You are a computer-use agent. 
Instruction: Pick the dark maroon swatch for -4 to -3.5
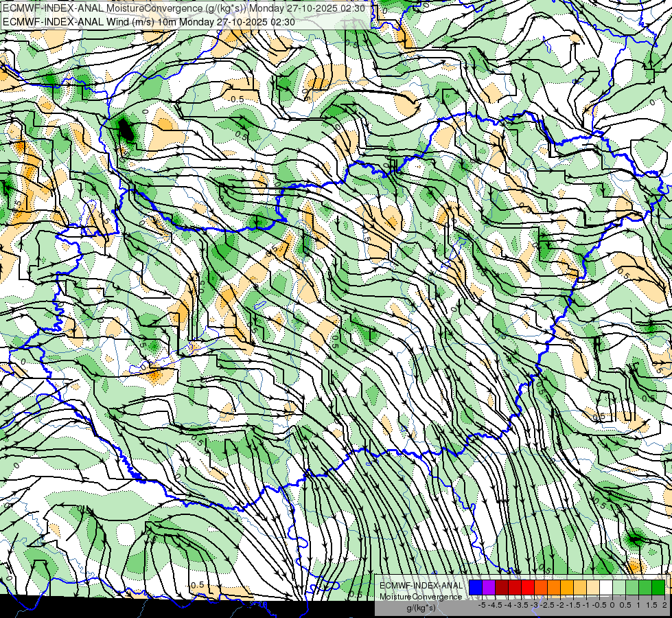(x=502, y=588)
